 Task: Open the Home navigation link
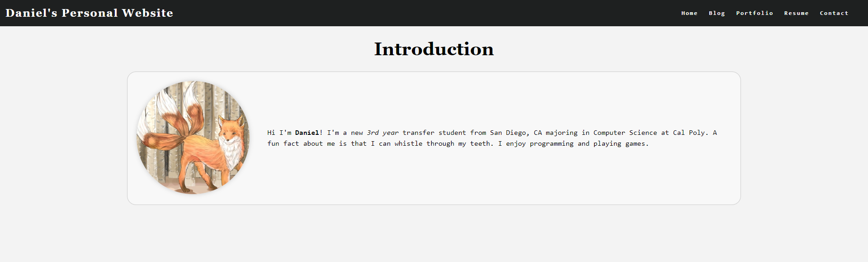click(x=689, y=13)
